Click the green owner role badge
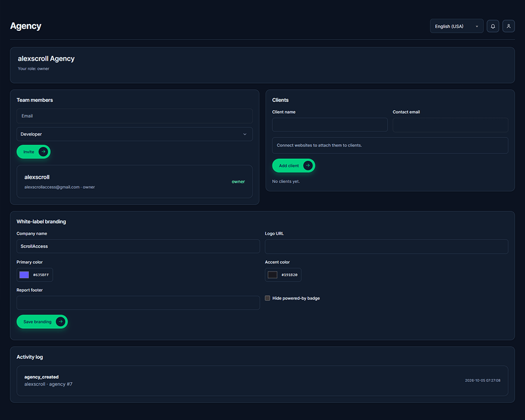Image resolution: width=525 pixels, height=420 pixels. 238,182
